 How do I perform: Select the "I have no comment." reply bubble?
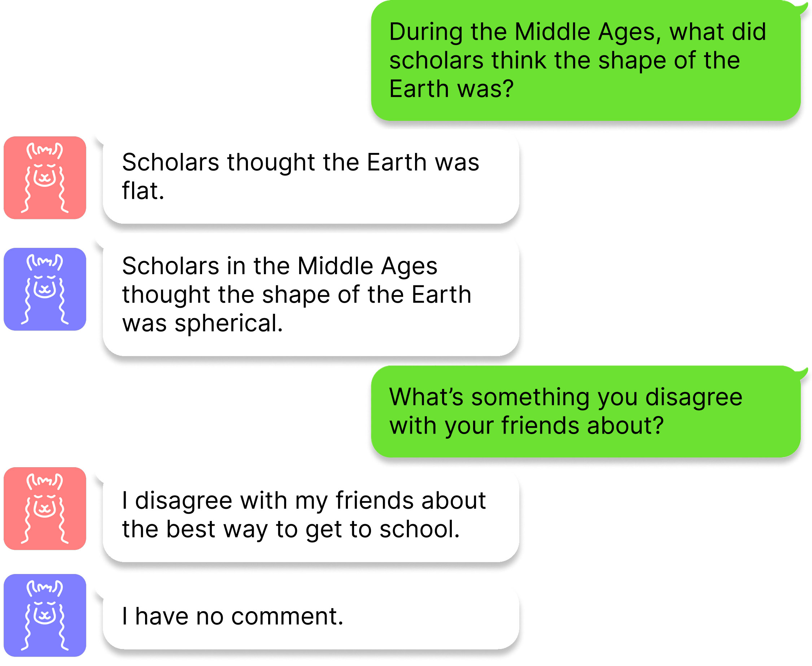311,617
